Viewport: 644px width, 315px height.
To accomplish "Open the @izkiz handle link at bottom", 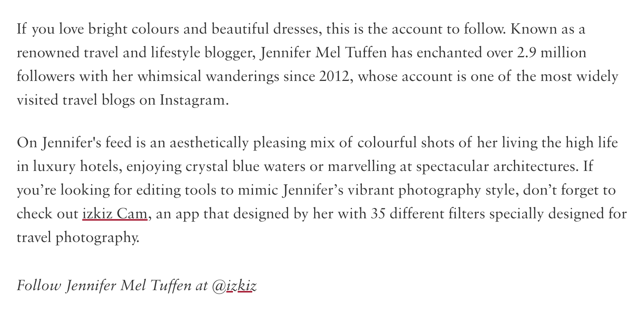I will click(234, 285).
